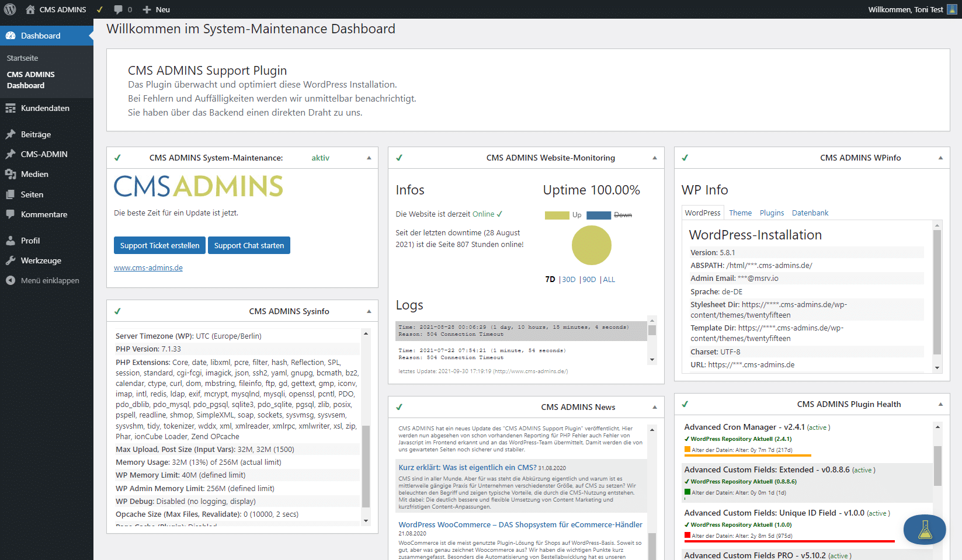Open 'Kurz erklärt: Was ist eigentlich ein CMS?' article
Screen dimensions: 962x560
click(467, 467)
